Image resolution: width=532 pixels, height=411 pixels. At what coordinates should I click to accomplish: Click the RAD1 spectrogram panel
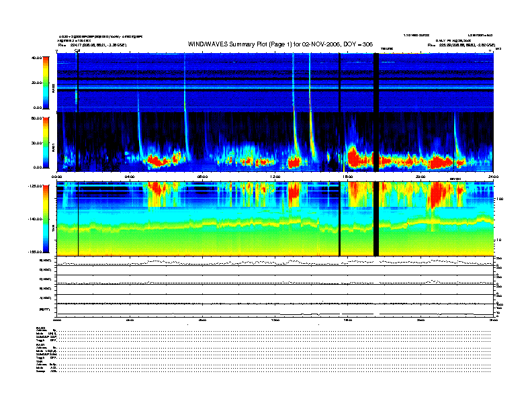275,142
